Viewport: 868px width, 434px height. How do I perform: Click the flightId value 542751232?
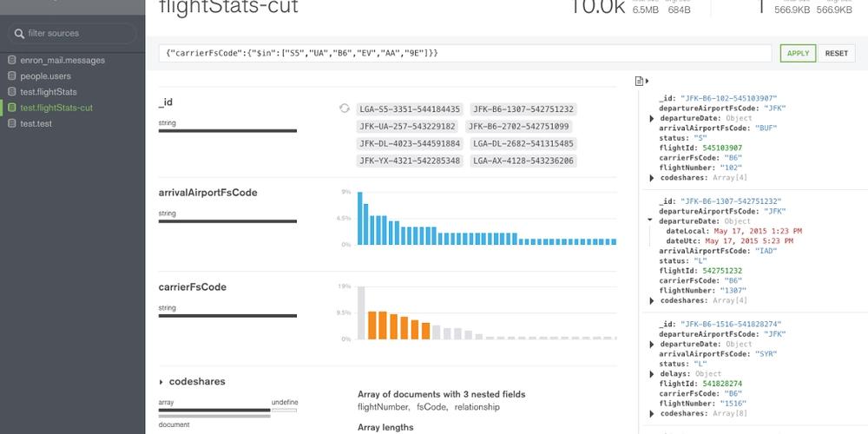coord(722,271)
